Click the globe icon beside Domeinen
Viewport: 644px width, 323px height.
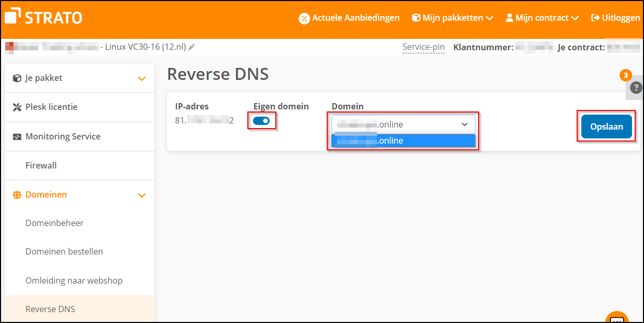17,195
